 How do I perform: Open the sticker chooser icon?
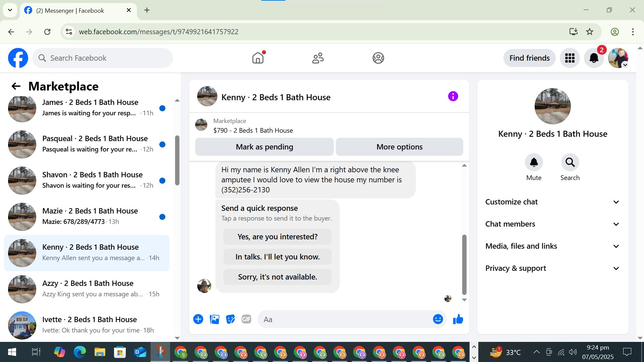[230, 319]
